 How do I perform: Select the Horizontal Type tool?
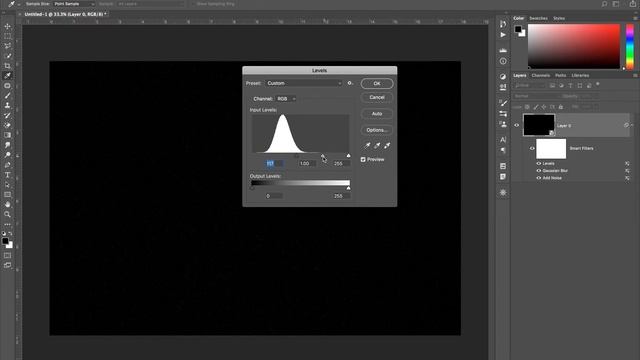[7, 175]
